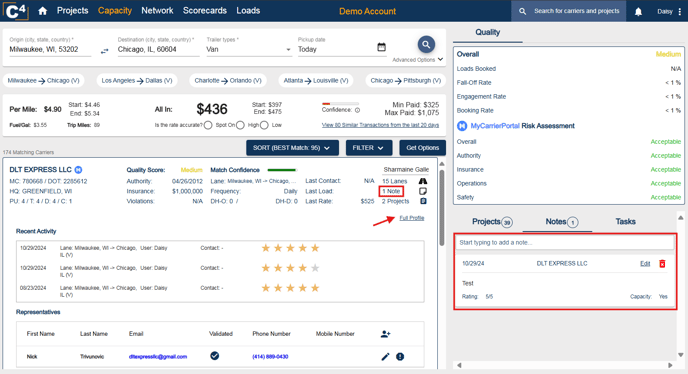
Task: Click the MyCarrierPortal badge next to DLT EXPRESS
Action: pos(78,170)
